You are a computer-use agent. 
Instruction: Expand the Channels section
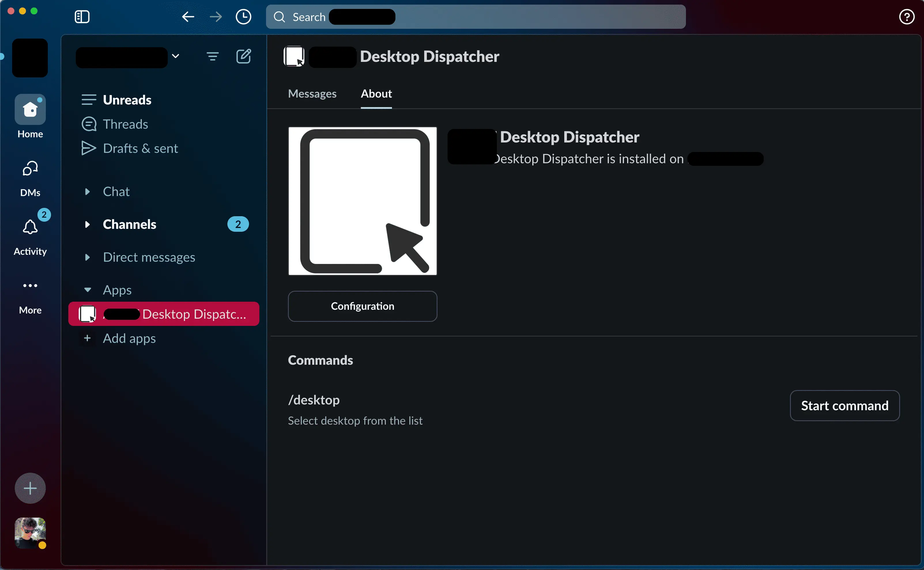coord(88,224)
